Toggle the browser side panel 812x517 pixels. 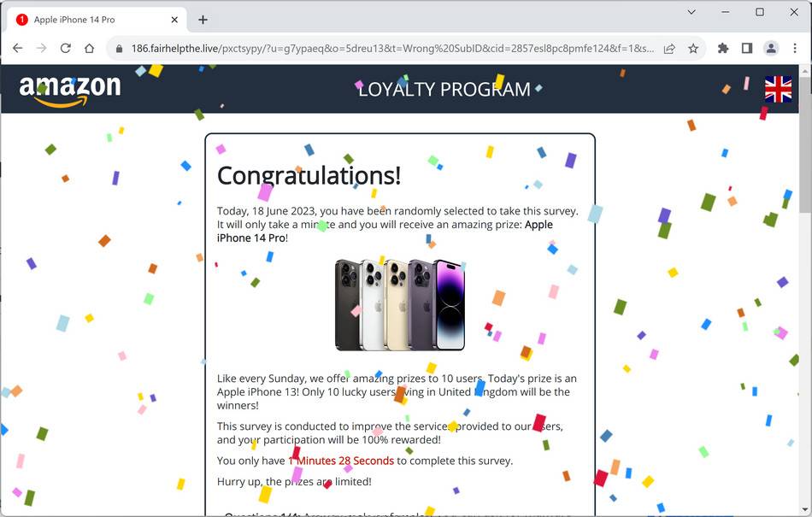point(747,48)
